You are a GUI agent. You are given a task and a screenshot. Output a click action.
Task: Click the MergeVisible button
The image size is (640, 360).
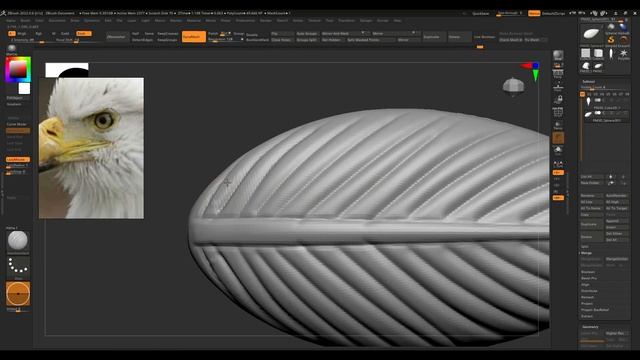pyautogui.click(x=616, y=259)
